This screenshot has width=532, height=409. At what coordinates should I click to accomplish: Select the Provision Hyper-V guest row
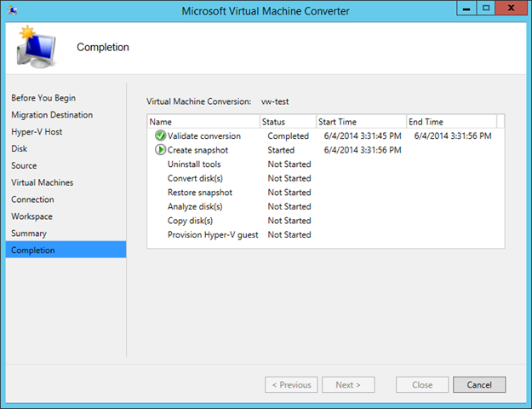pos(326,234)
